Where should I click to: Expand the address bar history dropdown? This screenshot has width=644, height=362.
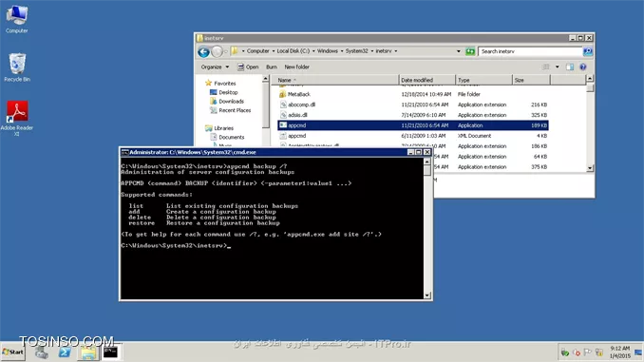459,51
